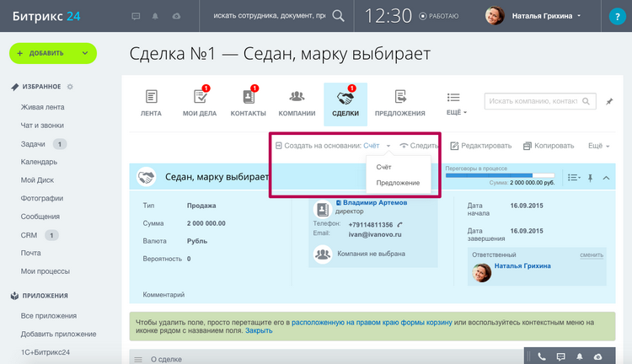Open Задачи in sidebar
The image size is (632, 364).
tap(33, 144)
